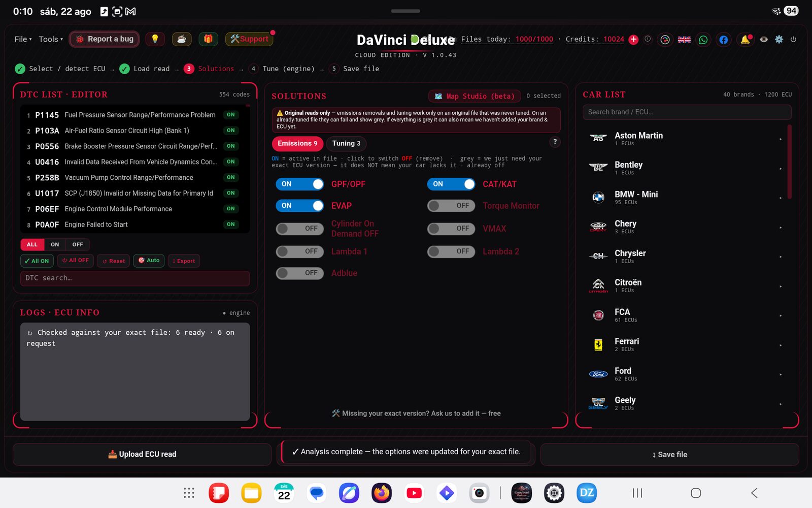Toggle the eye visibility icon in header
Screen dimensions: 812x508
tap(764, 39)
